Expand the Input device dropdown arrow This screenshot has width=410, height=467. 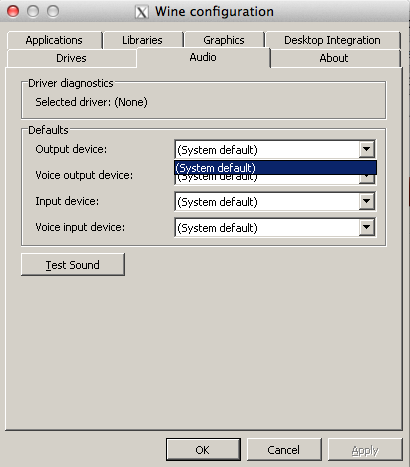click(x=367, y=201)
